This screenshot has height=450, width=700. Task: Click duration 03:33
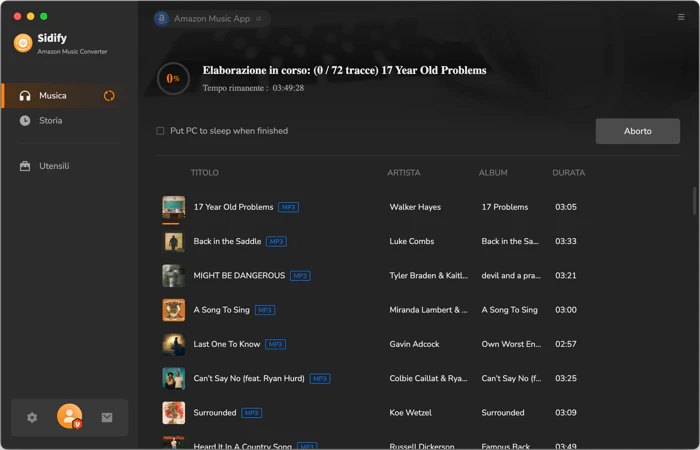point(566,242)
